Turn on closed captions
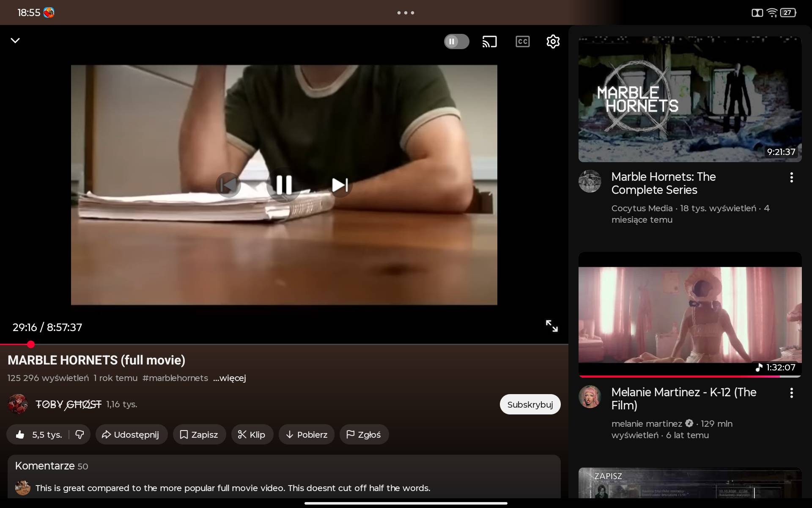 tap(522, 41)
